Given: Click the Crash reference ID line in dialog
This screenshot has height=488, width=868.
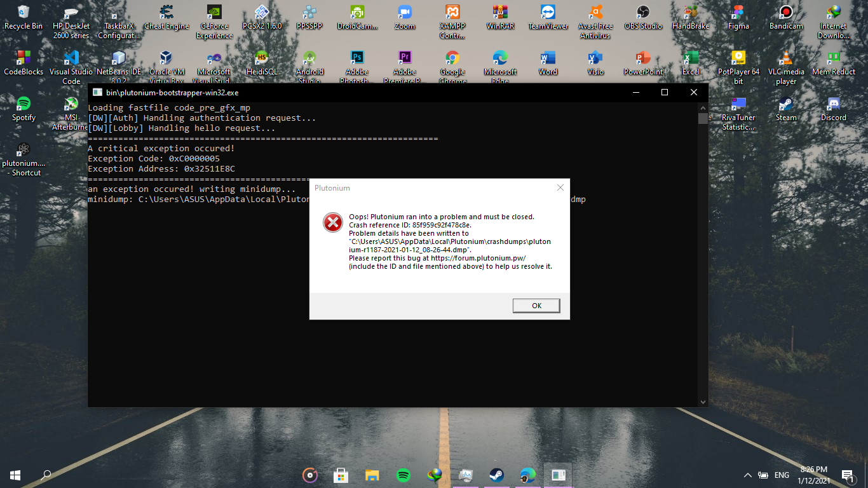Looking at the screenshot, I should point(410,225).
